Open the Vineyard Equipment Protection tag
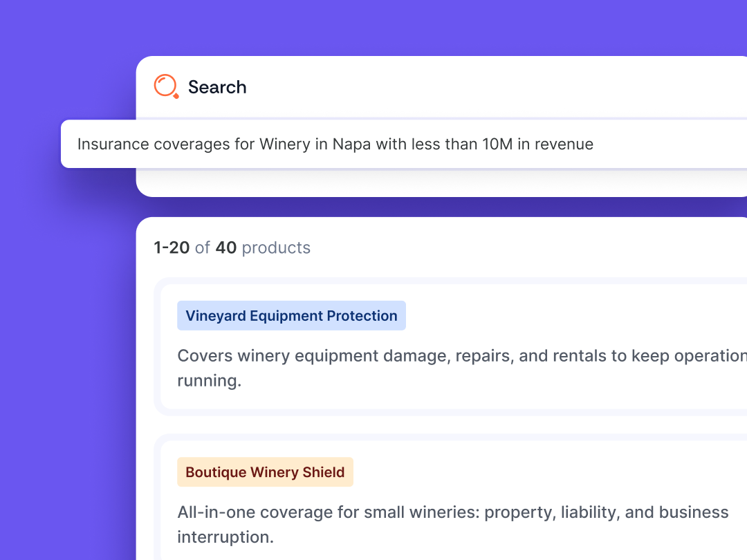 point(292,315)
